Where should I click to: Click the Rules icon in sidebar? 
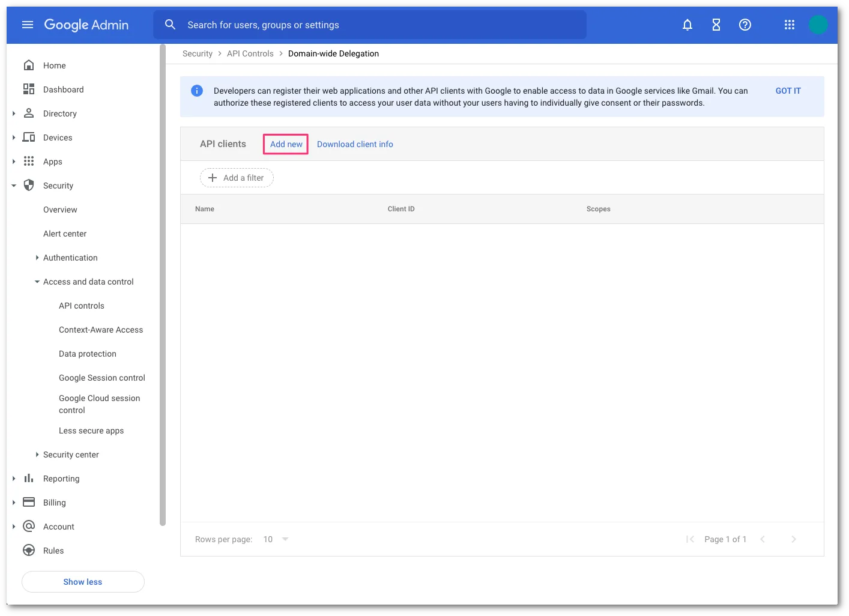[29, 551]
